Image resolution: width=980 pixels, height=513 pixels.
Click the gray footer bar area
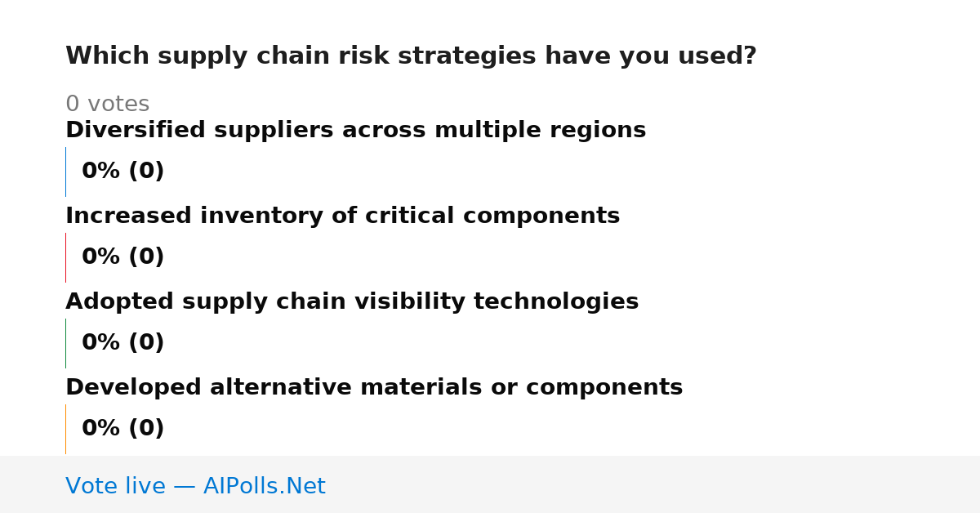click(490, 484)
